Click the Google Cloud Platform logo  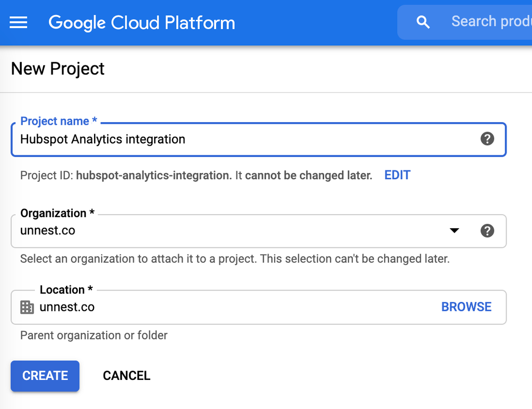coord(142,23)
